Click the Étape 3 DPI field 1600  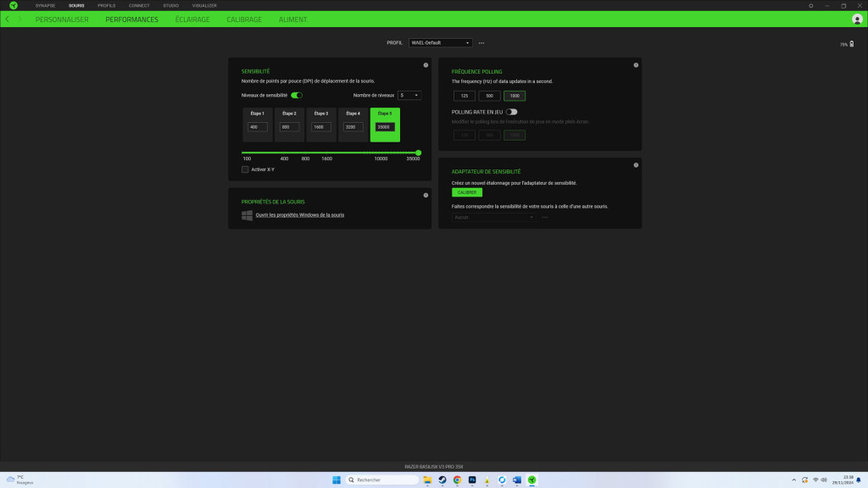tap(321, 127)
